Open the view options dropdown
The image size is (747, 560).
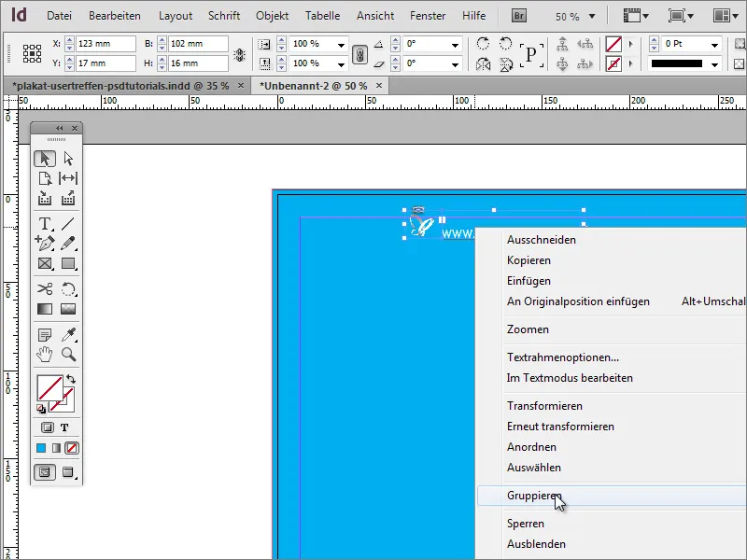(636, 16)
